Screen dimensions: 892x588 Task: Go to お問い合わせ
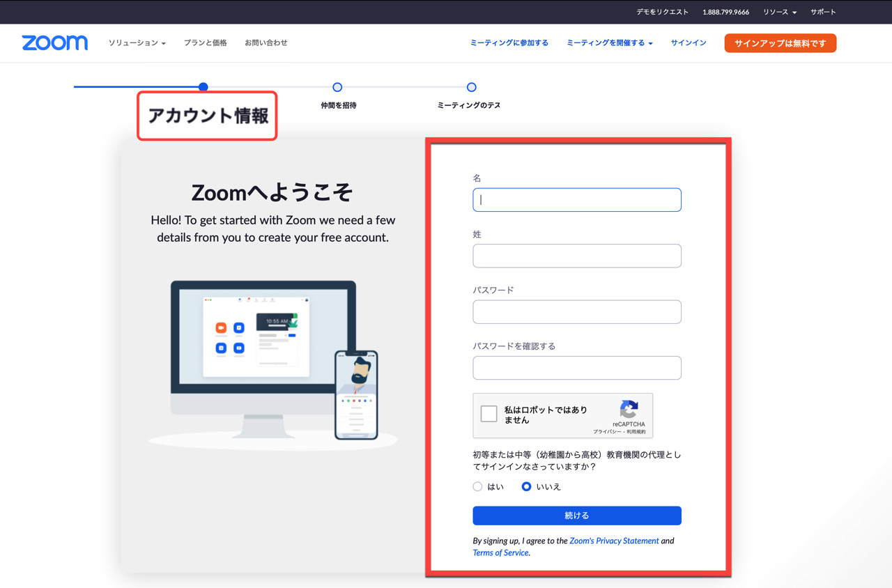(x=266, y=42)
